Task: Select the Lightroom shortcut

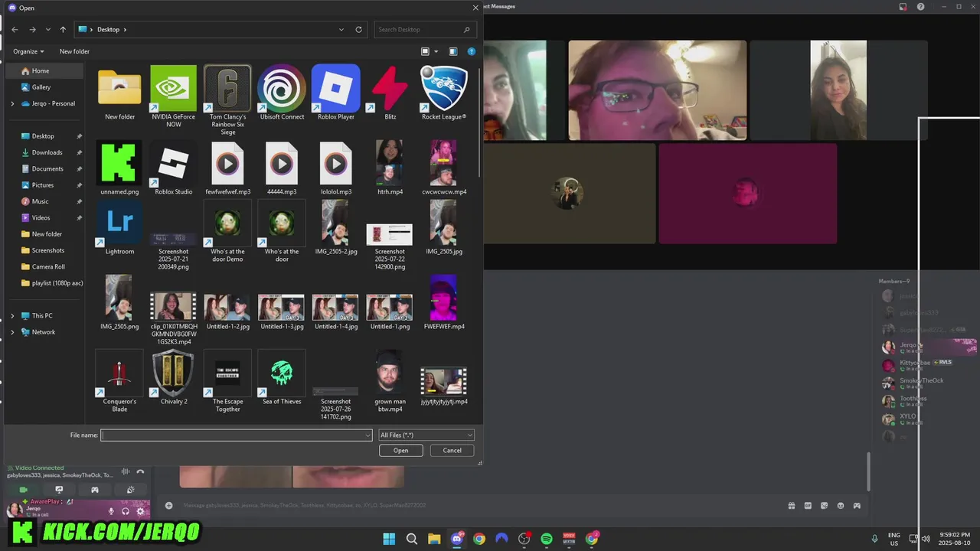Action: click(119, 227)
